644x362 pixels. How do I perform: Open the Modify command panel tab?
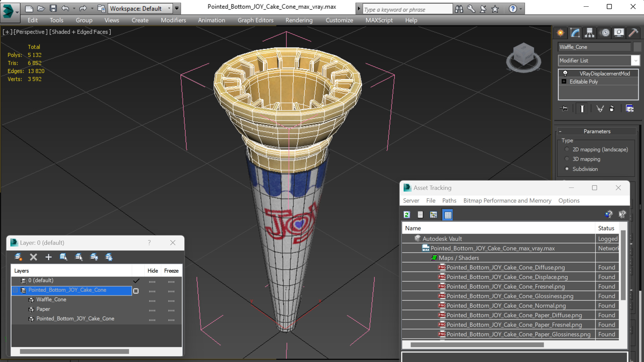pyautogui.click(x=575, y=32)
